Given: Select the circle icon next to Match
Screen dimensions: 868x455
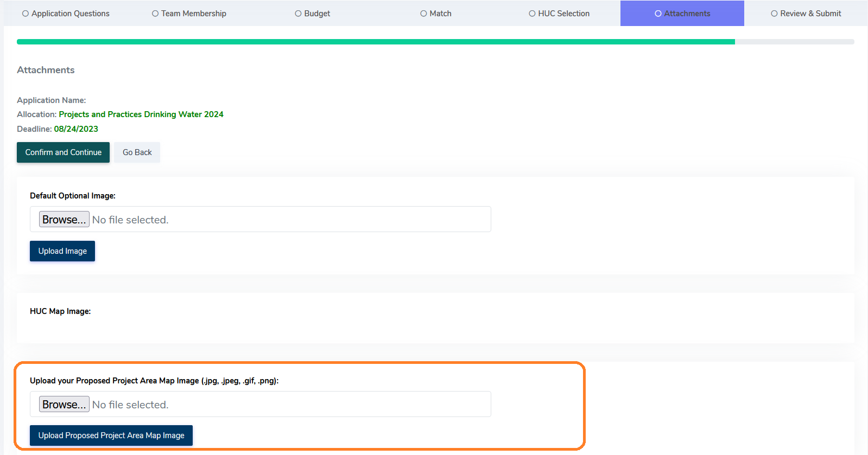Looking at the screenshot, I should pos(423,14).
